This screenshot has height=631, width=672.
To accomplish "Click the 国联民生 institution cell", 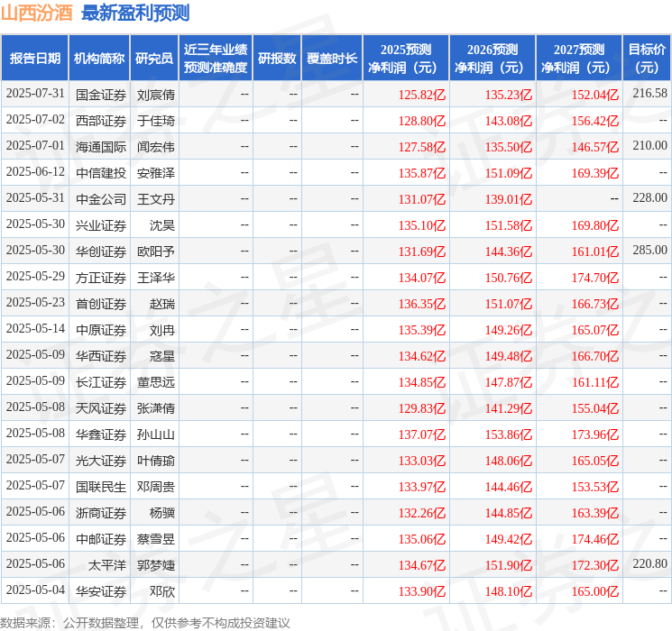I will pyautogui.click(x=101, y=487).
